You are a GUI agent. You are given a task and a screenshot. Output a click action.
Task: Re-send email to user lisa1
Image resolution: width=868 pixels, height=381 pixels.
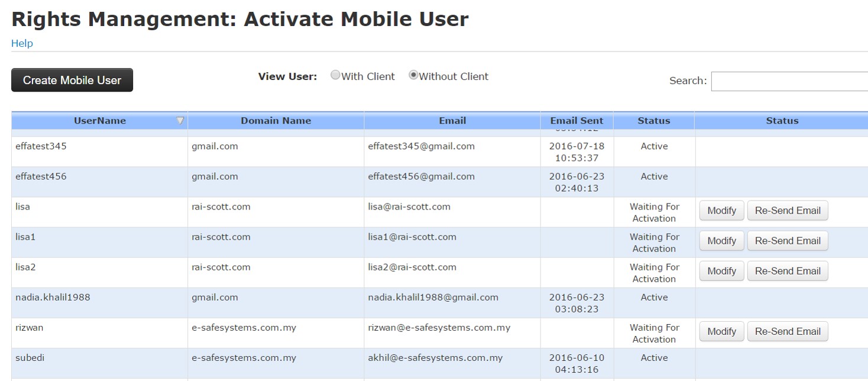787,241
